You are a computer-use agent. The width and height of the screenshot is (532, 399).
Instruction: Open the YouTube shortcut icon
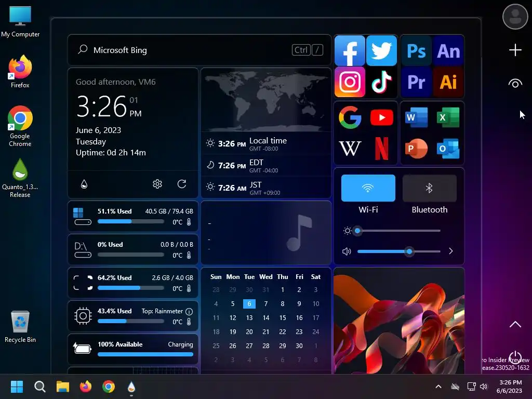click(x=382, y=117)
